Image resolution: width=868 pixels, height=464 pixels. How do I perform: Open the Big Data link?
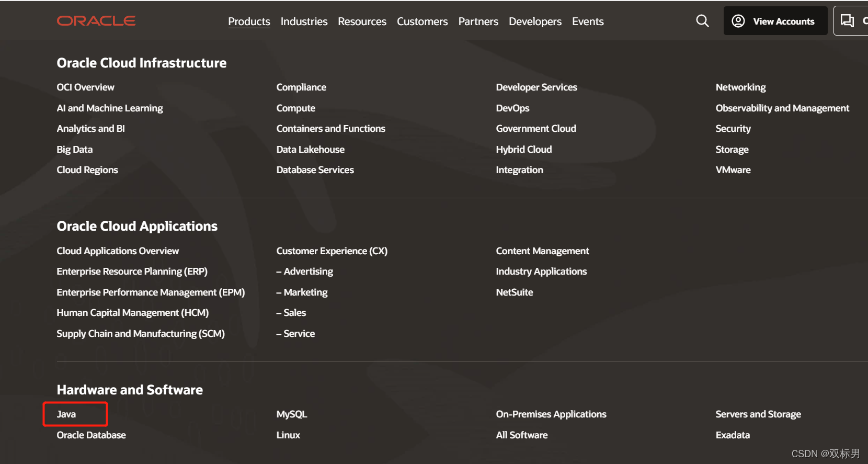point(74,150)
